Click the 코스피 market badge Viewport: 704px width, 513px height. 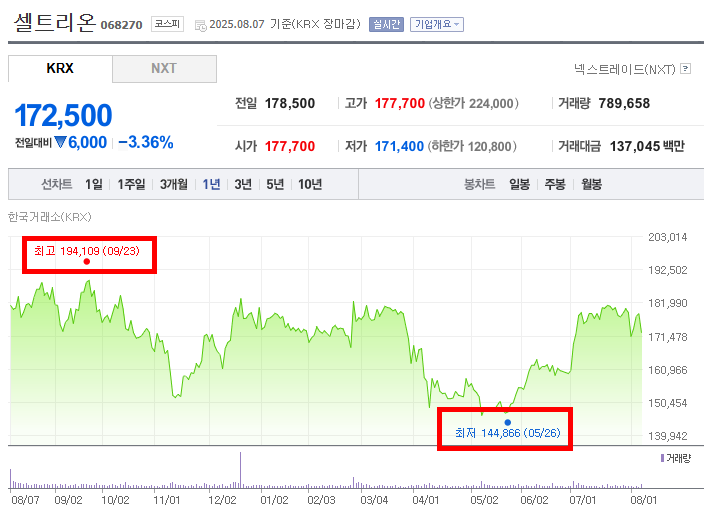pyautogui.click(x=167, y=24)
